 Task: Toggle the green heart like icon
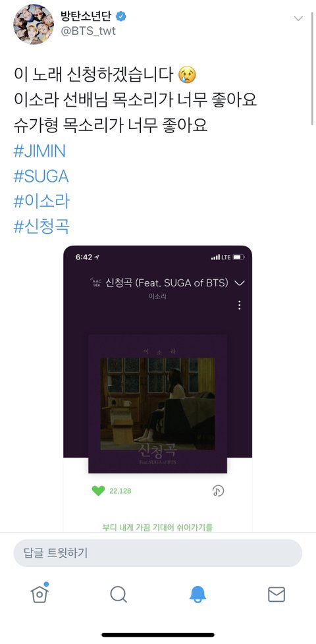point(98,491)
